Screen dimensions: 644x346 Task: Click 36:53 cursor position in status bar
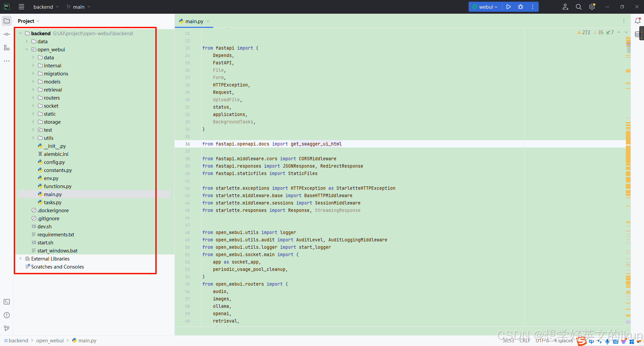tap(508, 341)
